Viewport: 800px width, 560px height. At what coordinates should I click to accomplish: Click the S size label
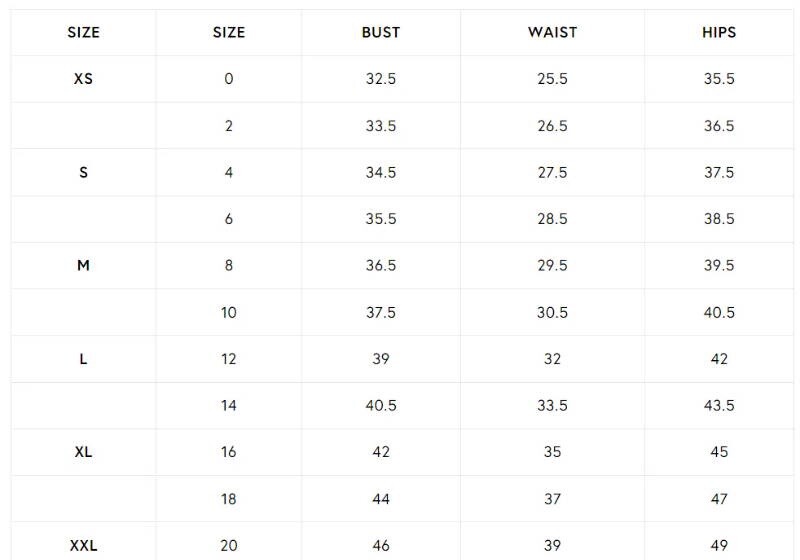point(83,172)
